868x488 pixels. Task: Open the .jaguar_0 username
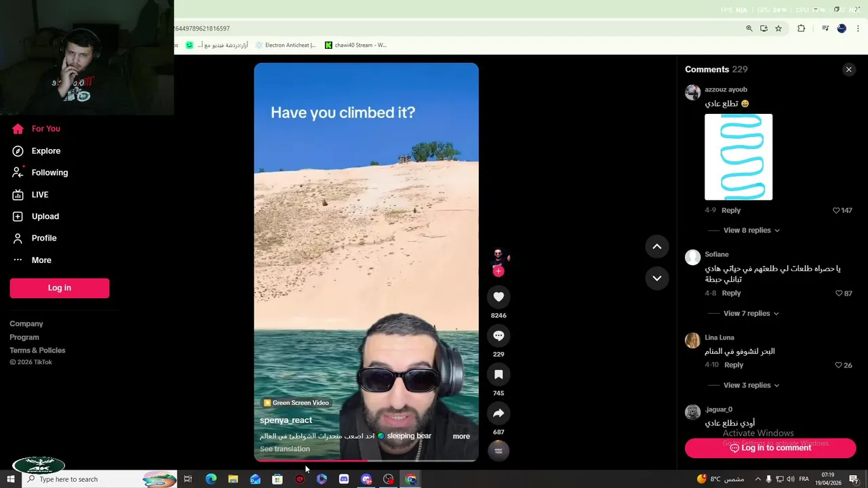tap(718, 409)
